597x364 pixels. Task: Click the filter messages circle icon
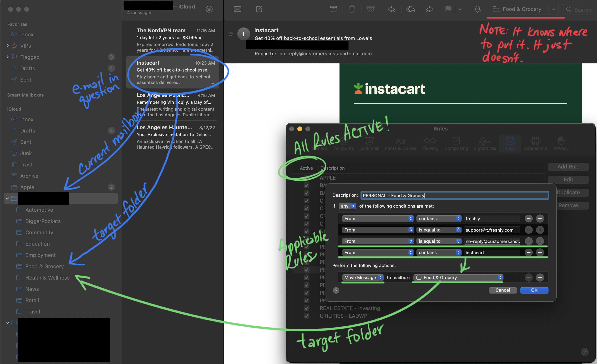coord(209,9)
